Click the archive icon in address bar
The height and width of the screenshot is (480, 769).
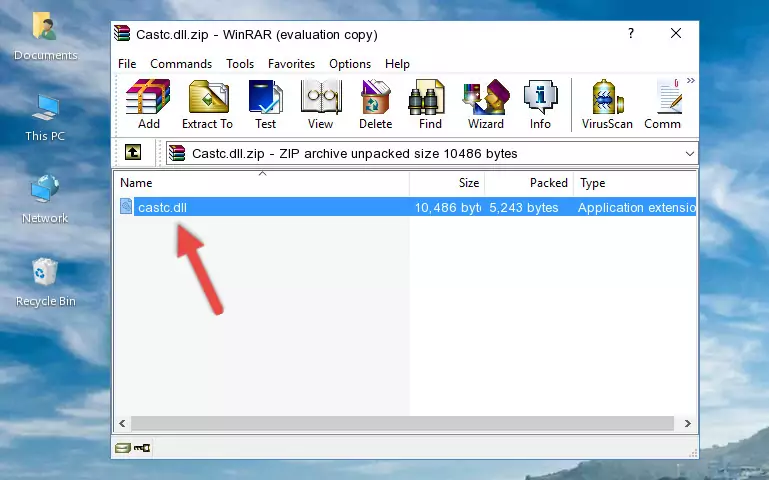coord(177,153)
